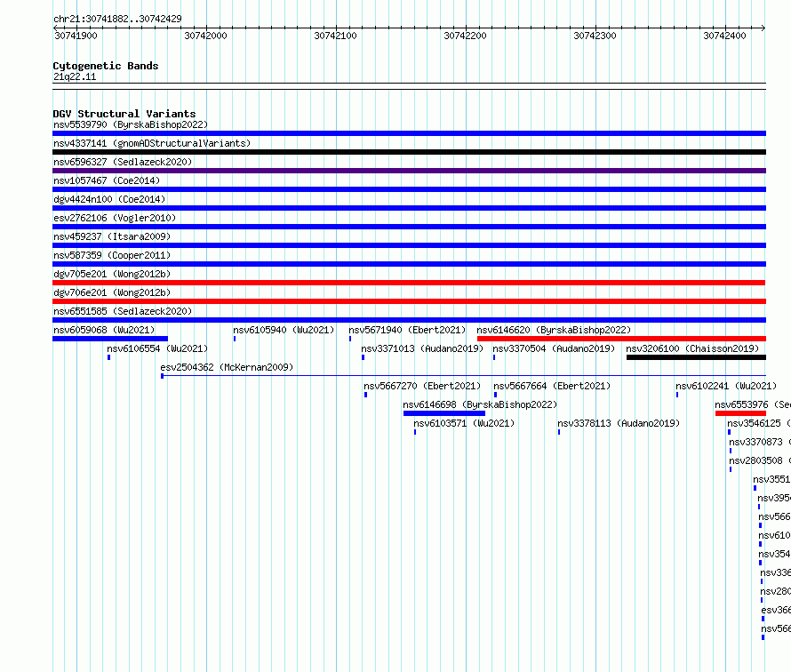791x672 pixels.
Task: Select nsv587359 (Cooper2011) label
Action: pyautogui.click(x=112, y=255)
